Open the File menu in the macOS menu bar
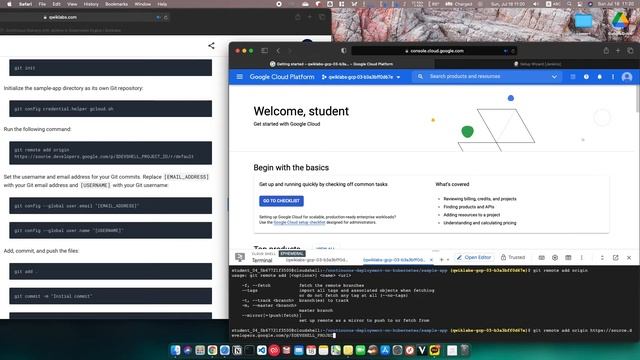Viewport: 640px width, 360px height. [42, 4]
